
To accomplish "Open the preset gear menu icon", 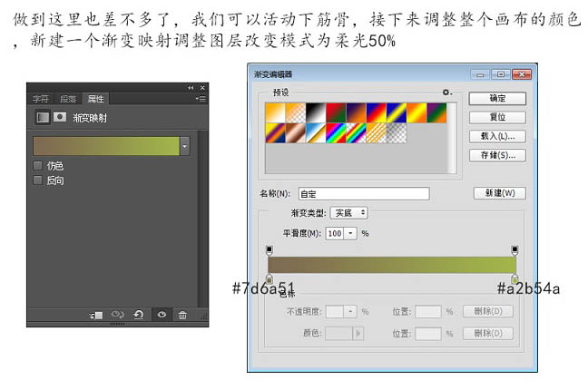I will click(446, 93).
